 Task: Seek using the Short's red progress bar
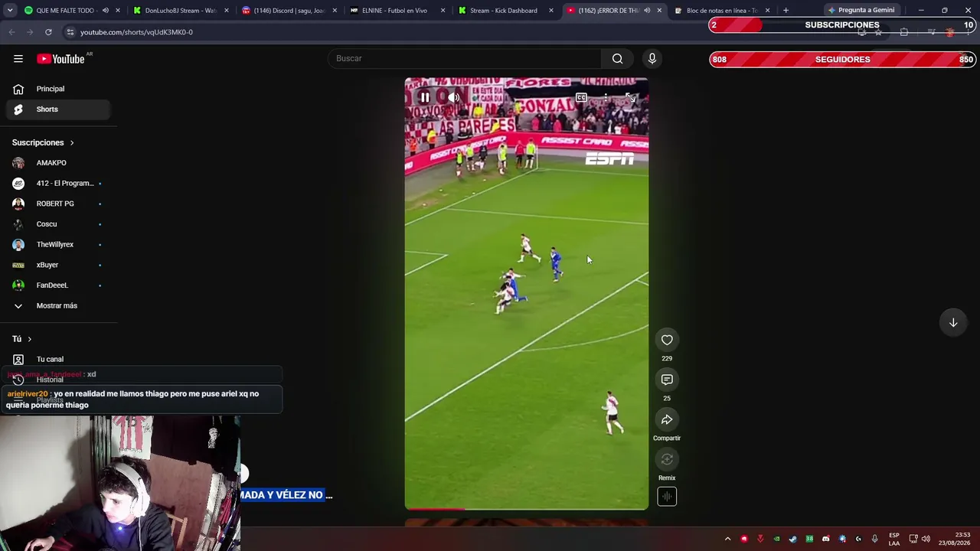pyautogui.click(x=527, y=508)
